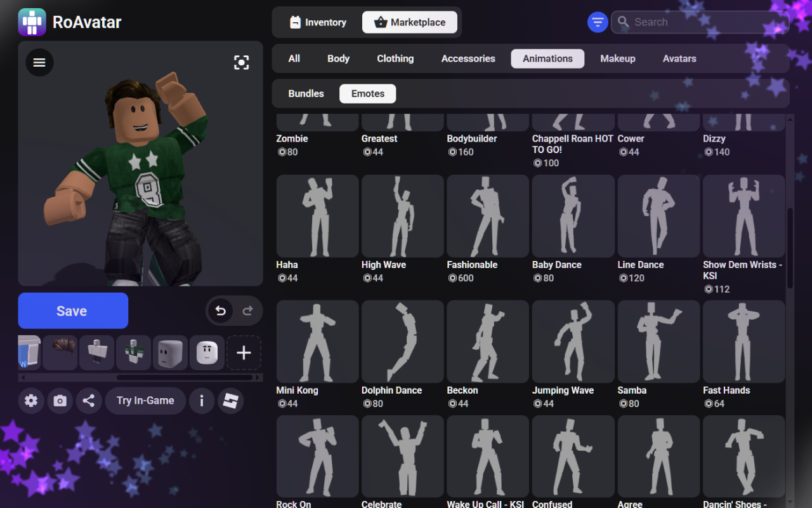Click the Greatest emote title
812x508 pixels.
[x=379, y=138]
